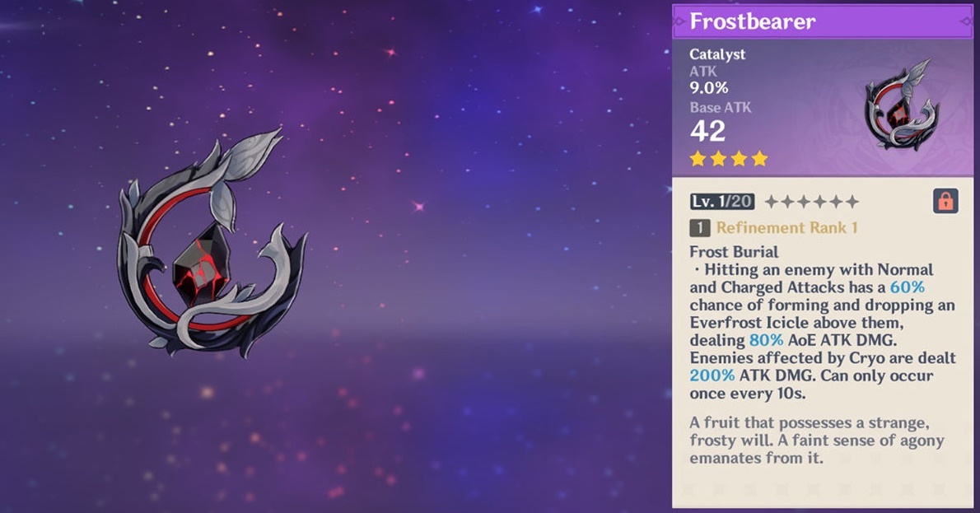Click the Lv. 1/20 level badge

click(x=722, y=201)
